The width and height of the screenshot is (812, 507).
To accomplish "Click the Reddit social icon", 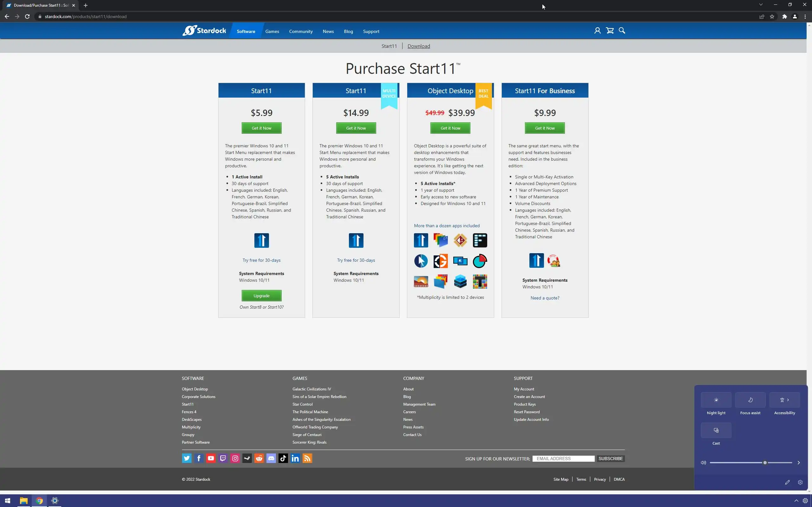I will point(259,458).
